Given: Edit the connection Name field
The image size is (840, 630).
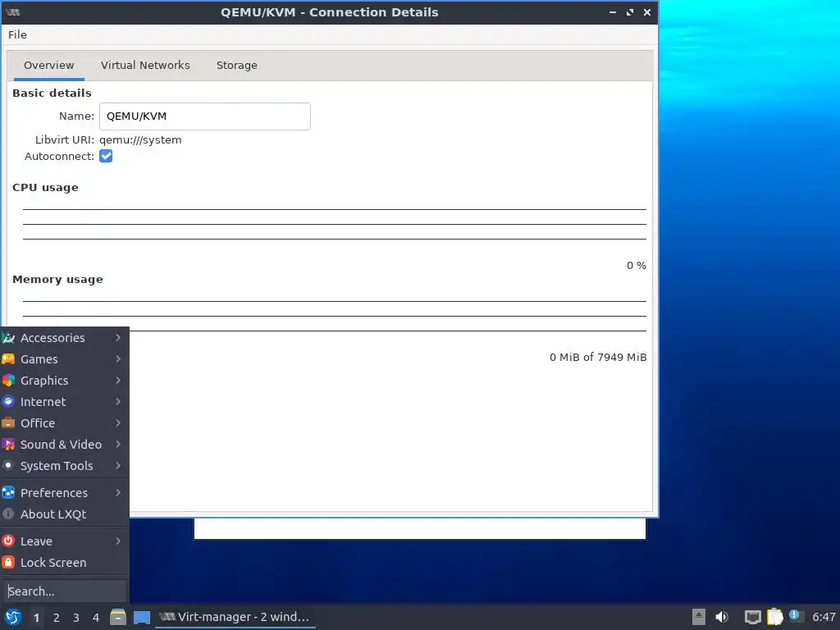Looking at the screenshot, I should (x=204, y=116).
